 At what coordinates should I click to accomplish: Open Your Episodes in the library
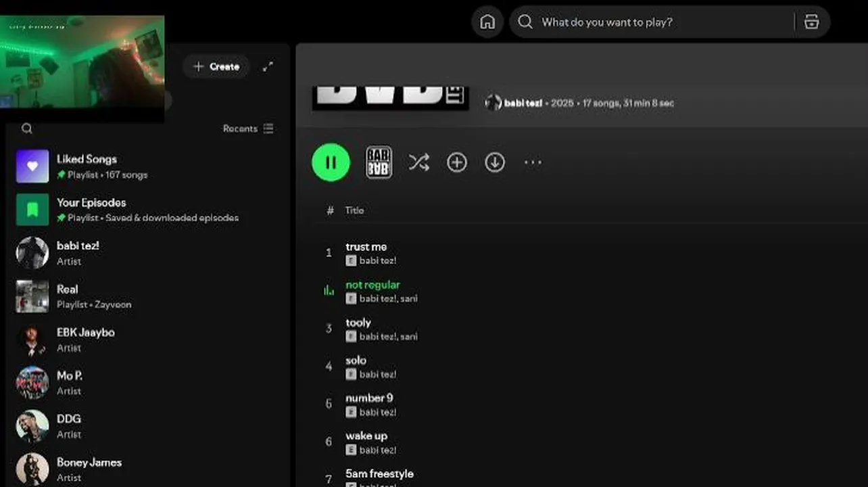point(146,210)
